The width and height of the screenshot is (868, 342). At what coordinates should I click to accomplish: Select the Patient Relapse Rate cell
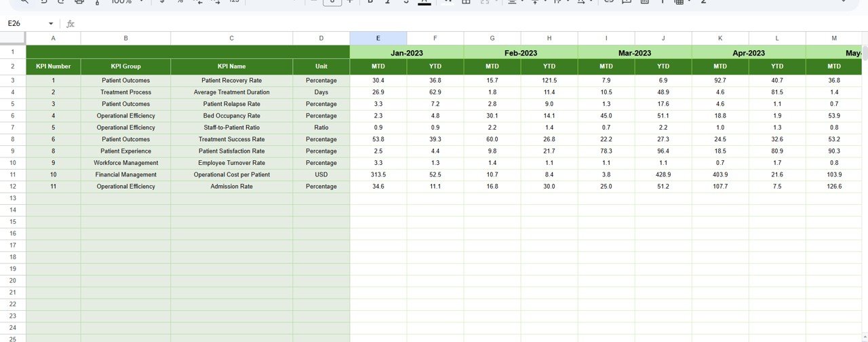tap(232, 104)
